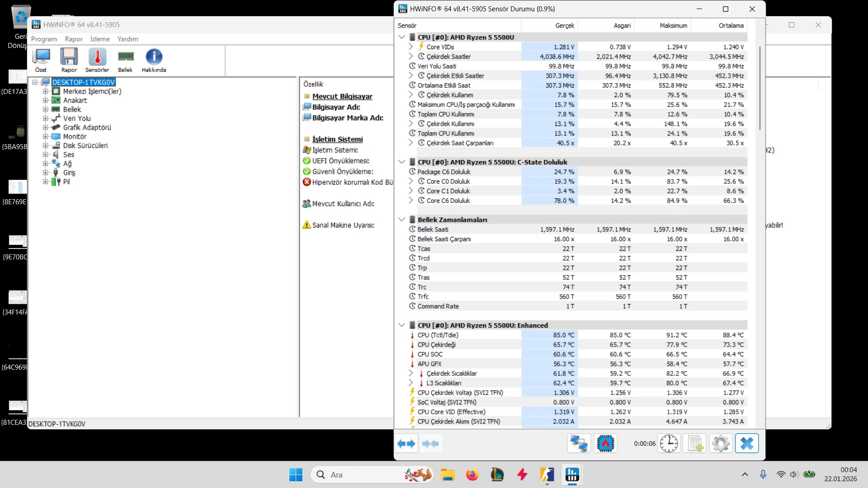868x488 pixels.
Task: Collapse the Bellek Zamanlamaları sensor group
Action: pyautogui.click(x=401, y=220)
